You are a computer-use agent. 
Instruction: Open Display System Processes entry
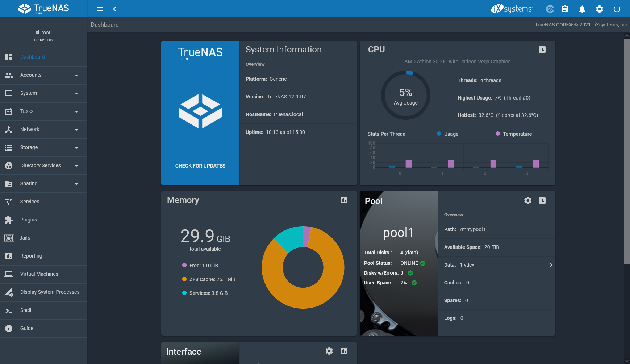tap(43, 292)
